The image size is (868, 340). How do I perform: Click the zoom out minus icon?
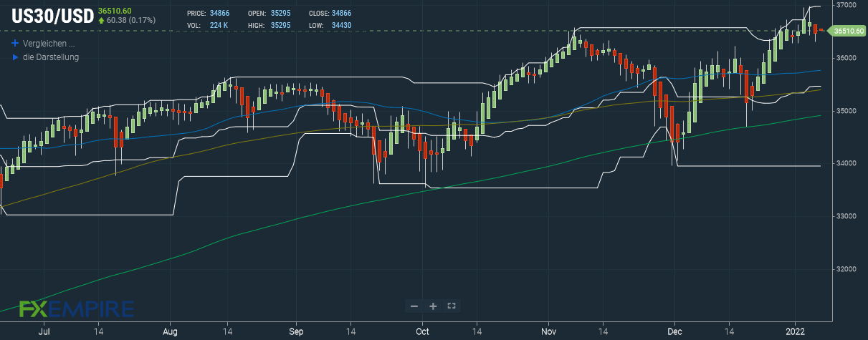(x=414, y=306)
